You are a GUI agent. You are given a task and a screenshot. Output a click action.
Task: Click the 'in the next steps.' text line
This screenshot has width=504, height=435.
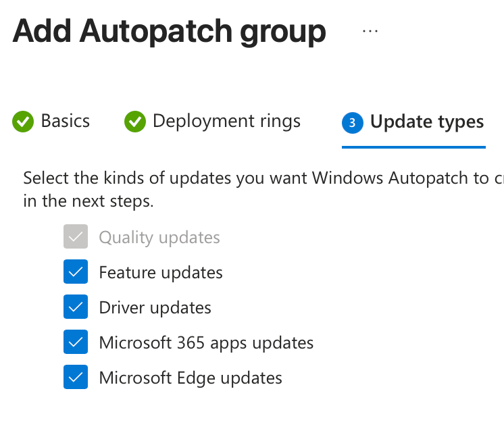[x=89, y=202]
